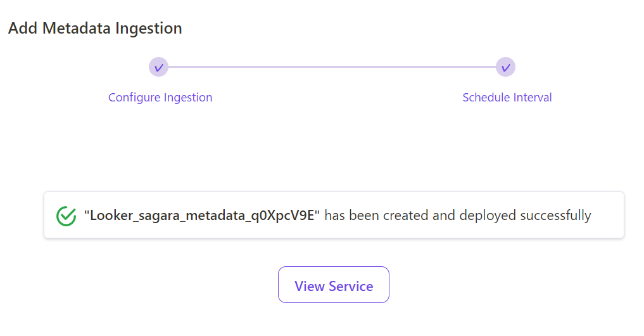Click the word "Interval" in the second step label
Screen dimensions: 644x336
(533, 98)
